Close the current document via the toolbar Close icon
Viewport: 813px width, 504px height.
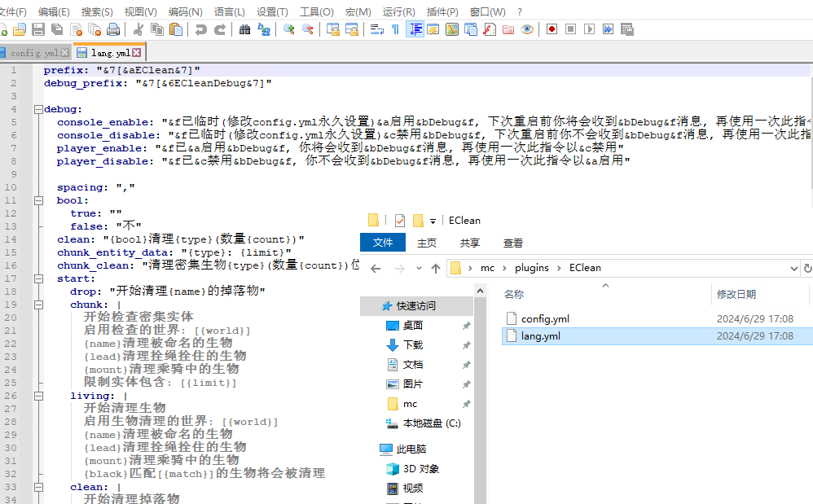pyautogui.click(x=77, y=29)
